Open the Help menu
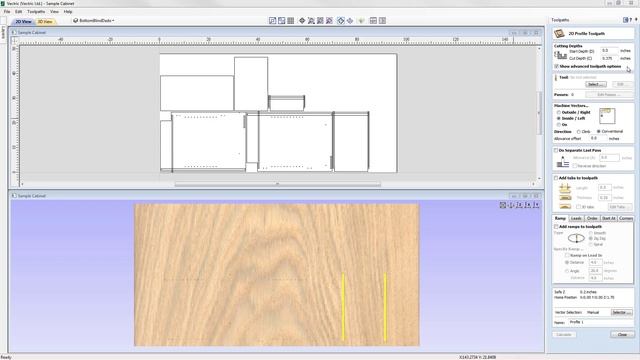 (x=68, y=12)
